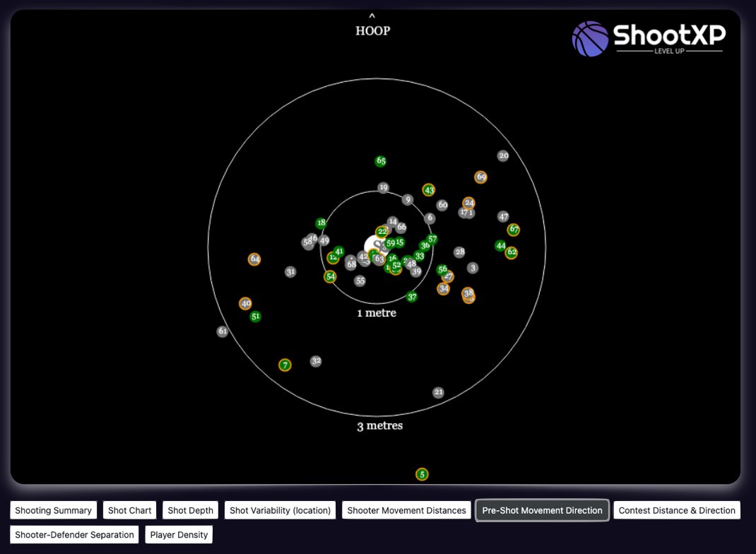756x554 pixels.
Task: Show Shooter Movement Distances view
Action: (x=406, y=510)
